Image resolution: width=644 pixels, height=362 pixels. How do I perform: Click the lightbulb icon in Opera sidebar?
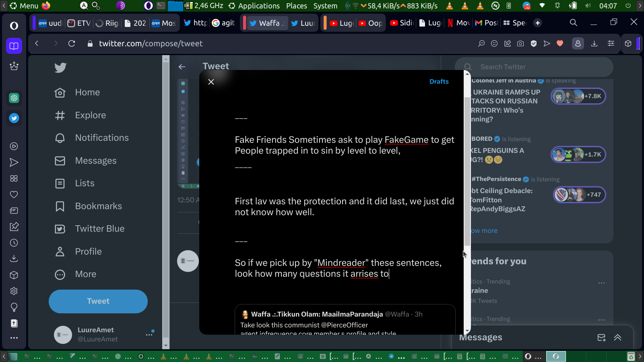(14, 307)
